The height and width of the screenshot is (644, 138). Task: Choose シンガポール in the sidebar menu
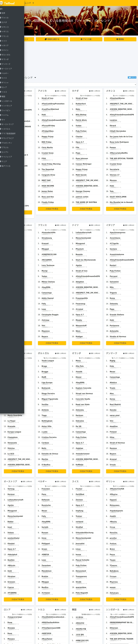click(7, 101)
